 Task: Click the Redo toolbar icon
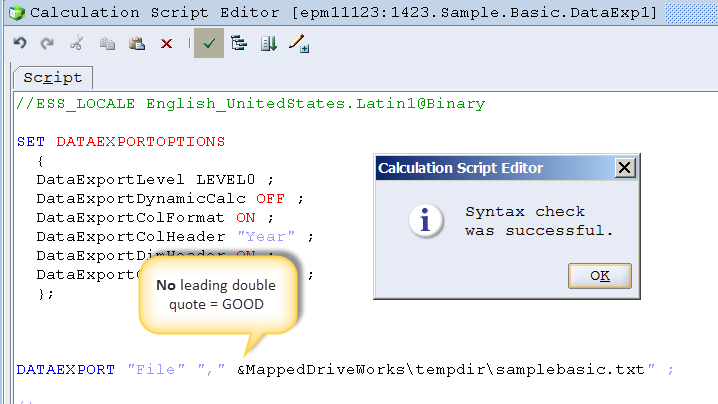click(x=47, y=44)
